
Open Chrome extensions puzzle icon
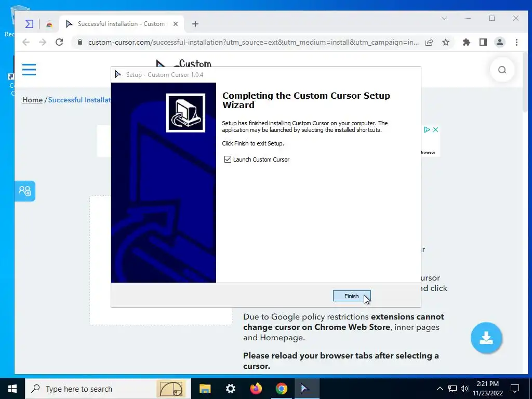467,42
